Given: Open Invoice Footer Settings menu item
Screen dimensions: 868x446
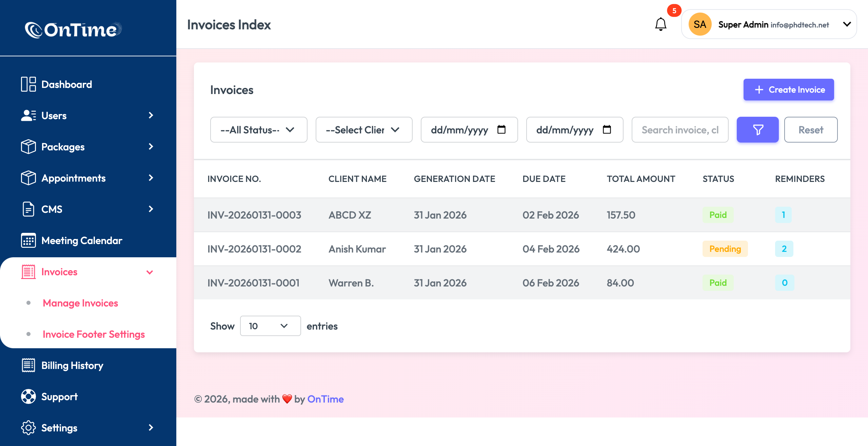Looking at the screenshot, I should 93,334.
